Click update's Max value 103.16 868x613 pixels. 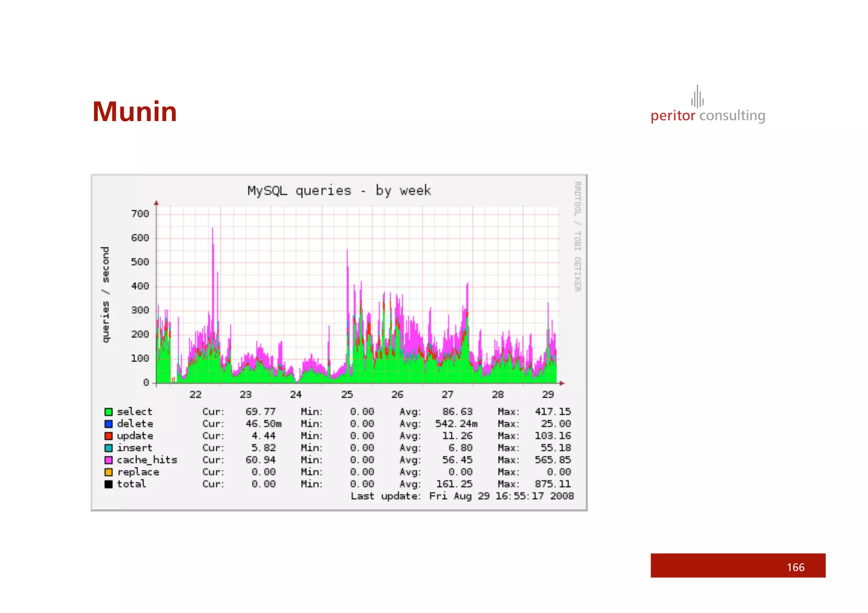click(553, 436)
